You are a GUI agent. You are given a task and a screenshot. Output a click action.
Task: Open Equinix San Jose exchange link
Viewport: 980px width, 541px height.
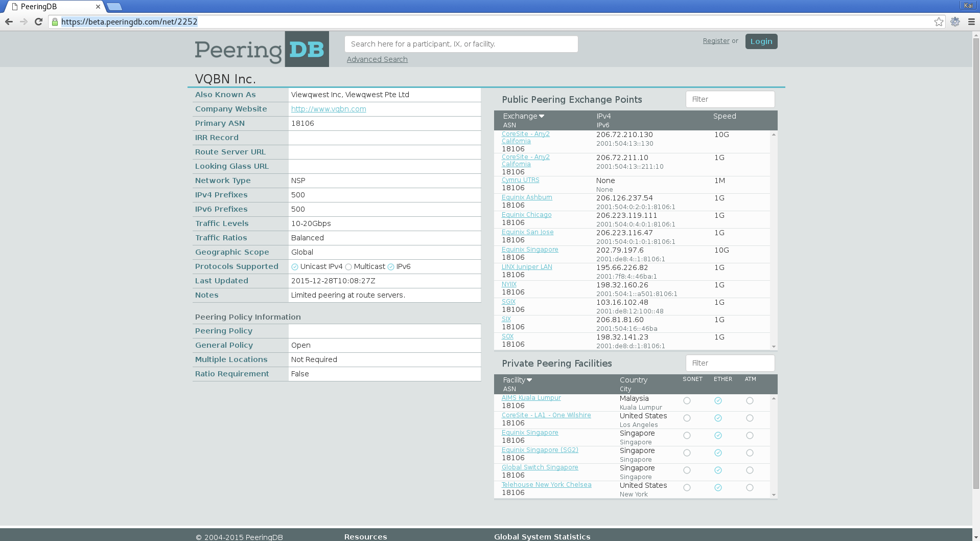coord(527,232)
